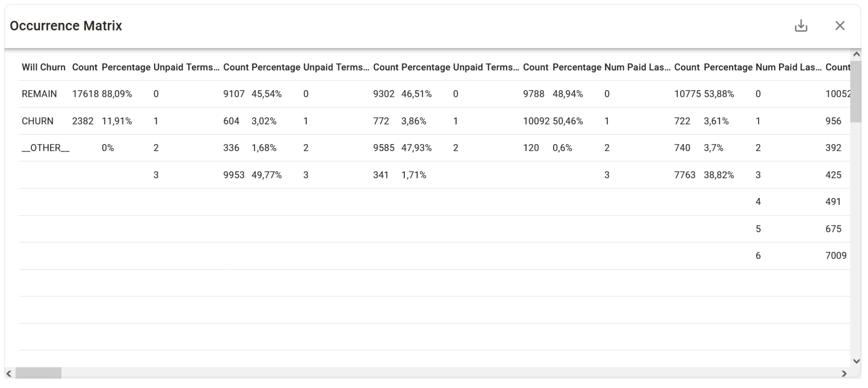The width and height of the screenshot is (868, 388).
Task: Select the first Count column header
Action: pyautogui.click(x=85, y=67)
